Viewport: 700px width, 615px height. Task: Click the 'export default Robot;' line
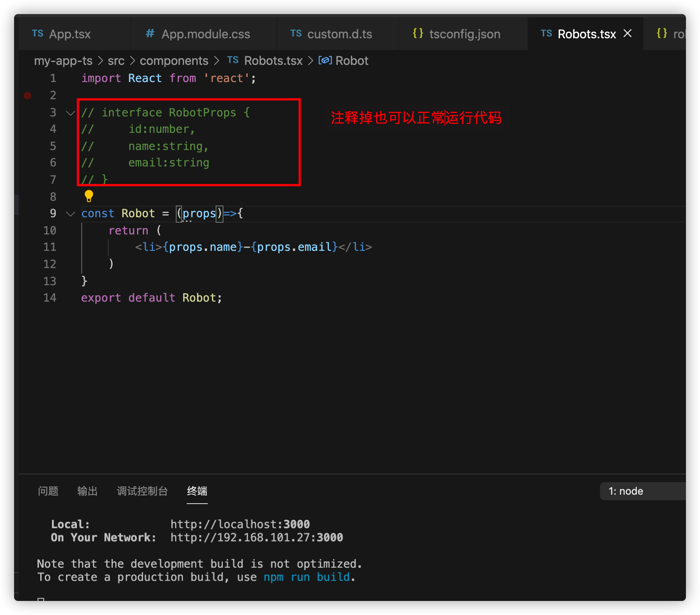tap(152, 298)
